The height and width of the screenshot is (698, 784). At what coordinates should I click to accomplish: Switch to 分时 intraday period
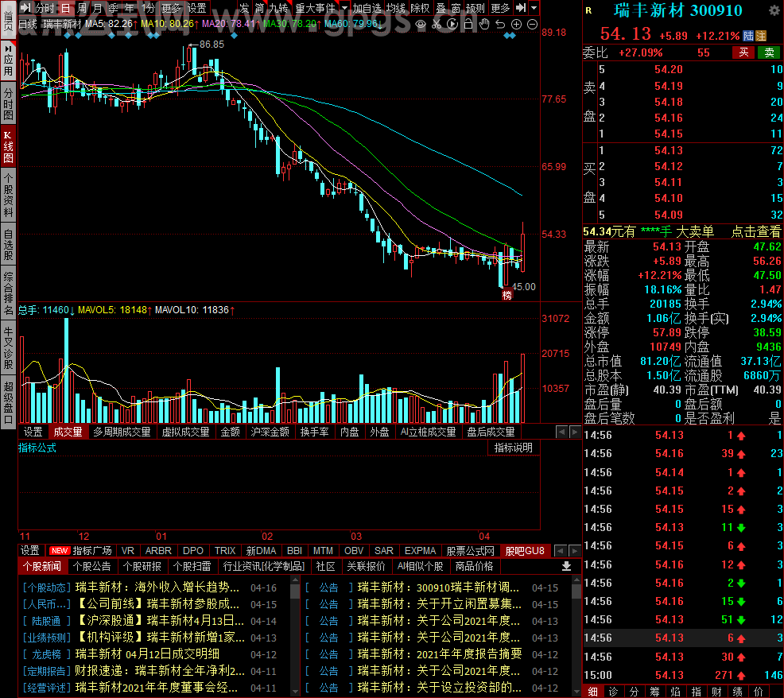(44, 8)
